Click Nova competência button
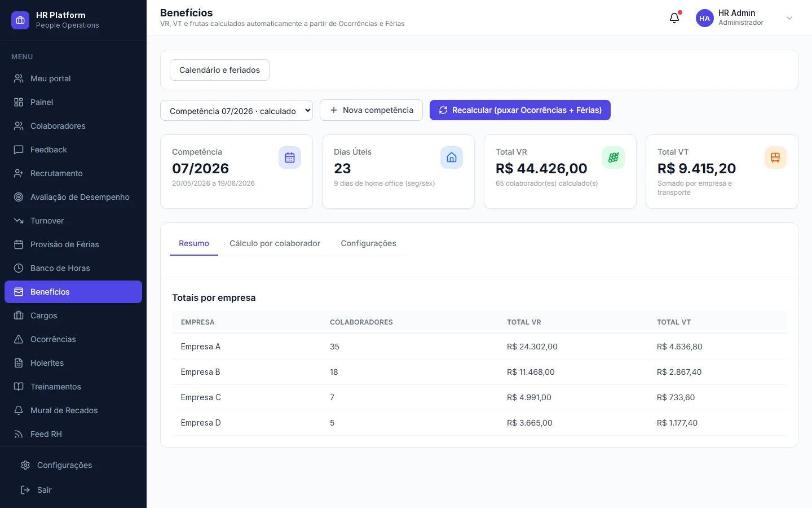Viewport: 812px width, 508px height. pos(371,110)
